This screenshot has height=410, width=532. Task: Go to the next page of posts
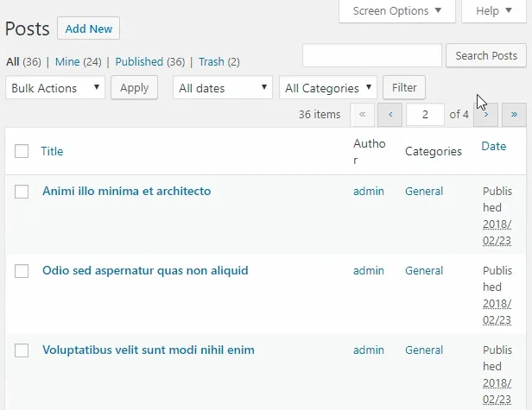click(486, 114)
